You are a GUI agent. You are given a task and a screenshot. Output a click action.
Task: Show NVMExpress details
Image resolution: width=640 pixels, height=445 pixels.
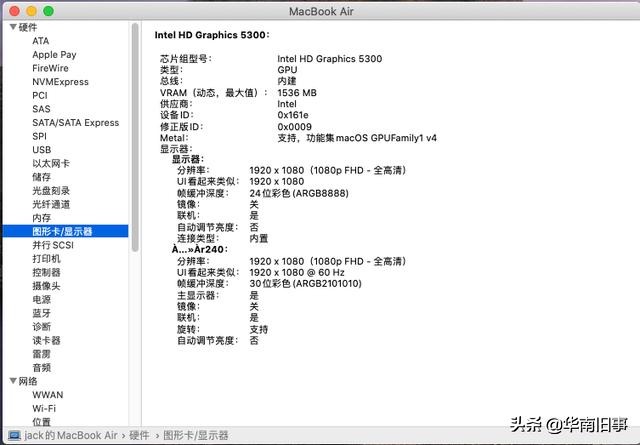(60, 82)
